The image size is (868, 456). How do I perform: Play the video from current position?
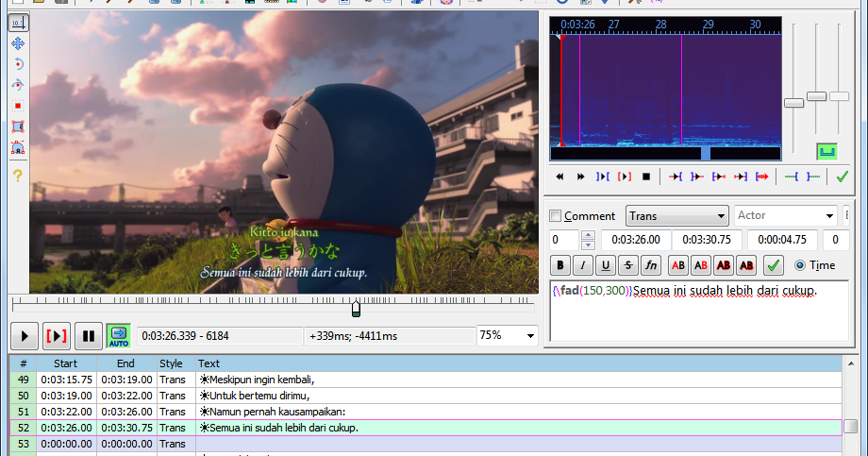[25, 336]
